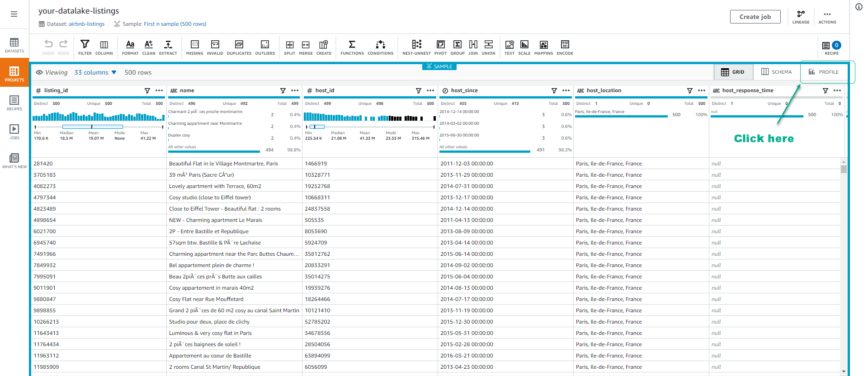Open the Scale transform
The width and height of the screenshot is (868, 376).
tap(524, 47)
